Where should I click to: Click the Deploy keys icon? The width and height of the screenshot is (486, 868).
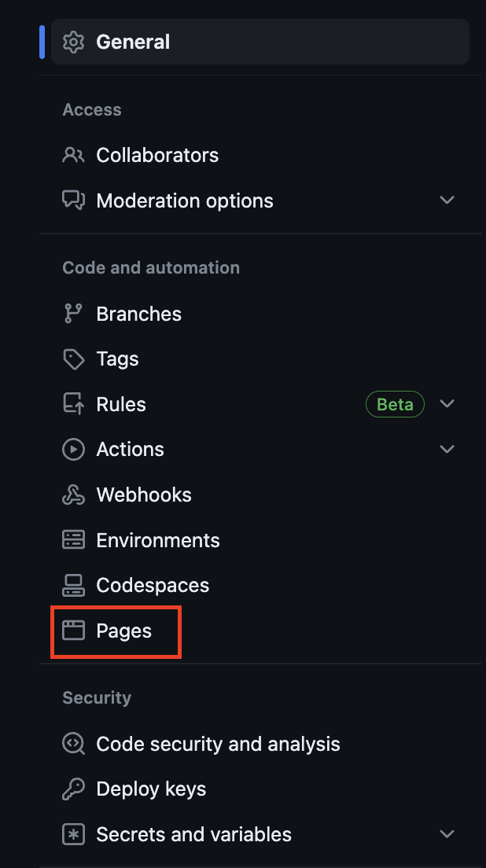coord(73,789)
